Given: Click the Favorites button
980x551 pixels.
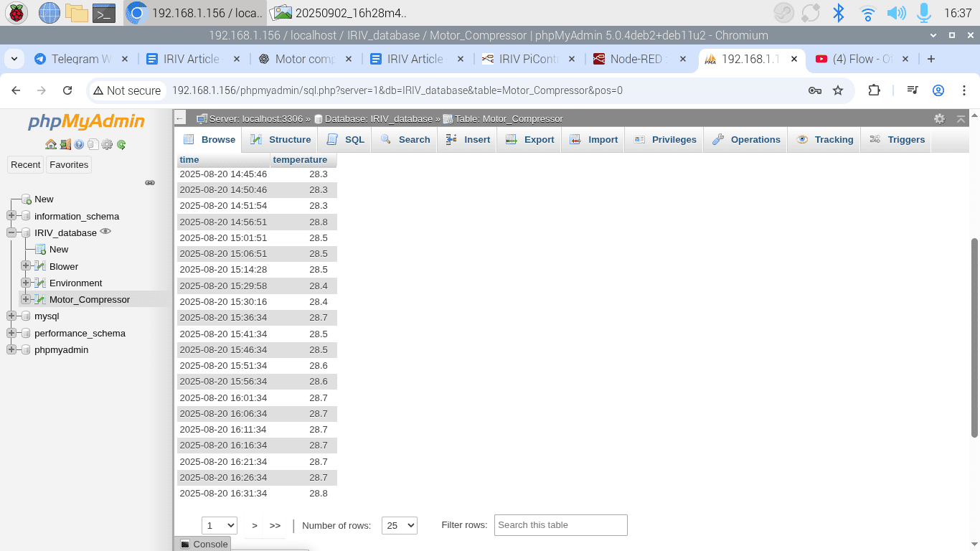Looking at the screenshot, I should (69, 165).
